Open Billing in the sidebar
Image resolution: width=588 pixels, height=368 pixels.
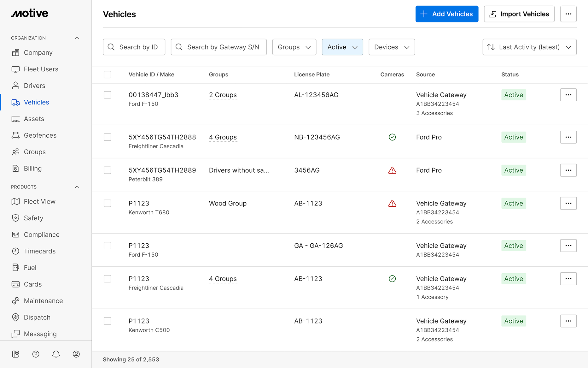[x=33, y=169]
